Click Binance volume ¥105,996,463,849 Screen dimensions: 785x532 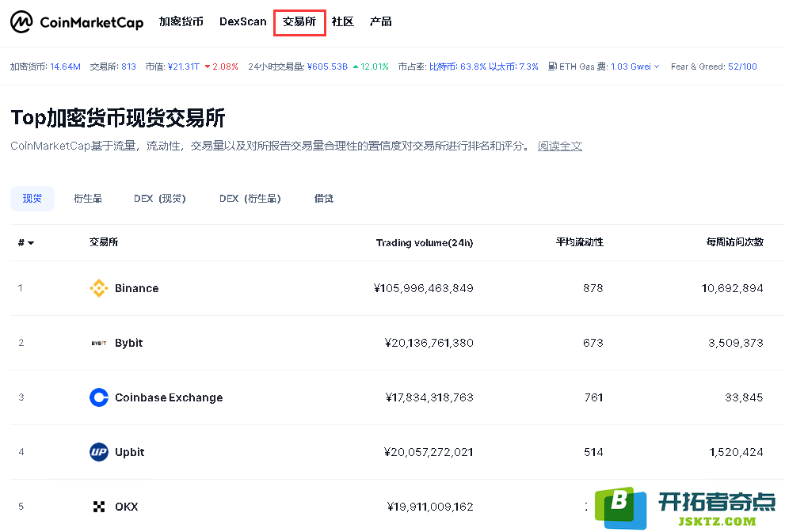(x=424, y=288)
